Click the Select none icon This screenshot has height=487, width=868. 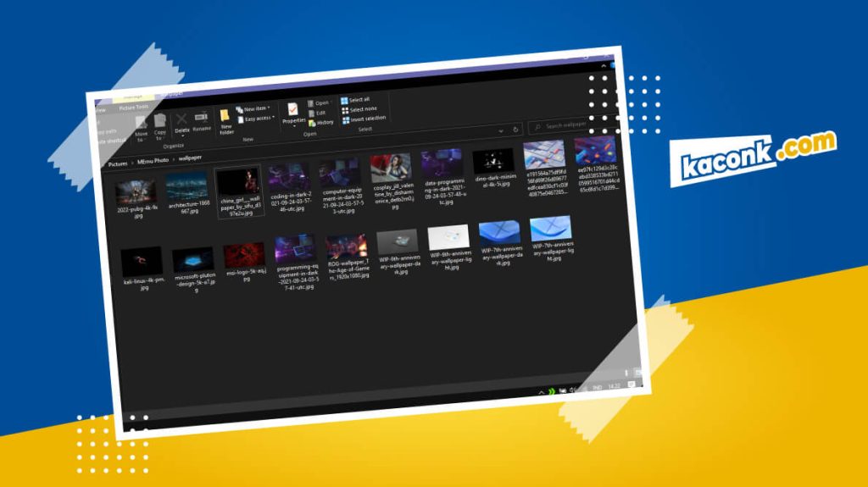345,110
